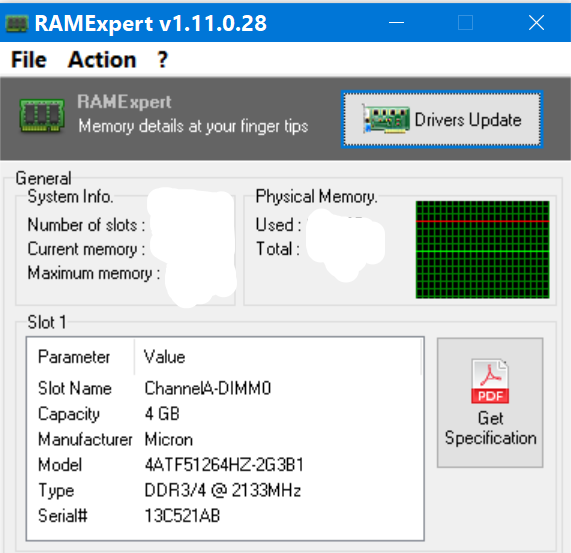571x553 pixels.
Task: Select the Type DDR3/4 @ 2133MHz row
Action: point(225,490)
